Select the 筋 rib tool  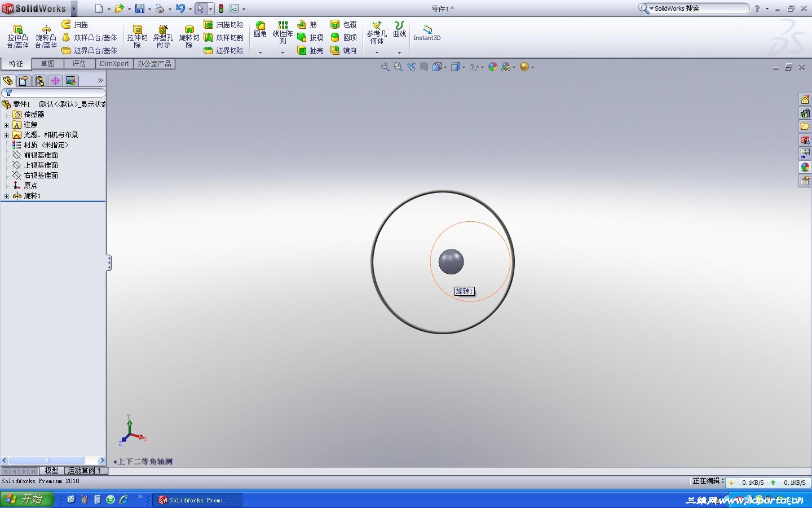[x=307, y=24]
